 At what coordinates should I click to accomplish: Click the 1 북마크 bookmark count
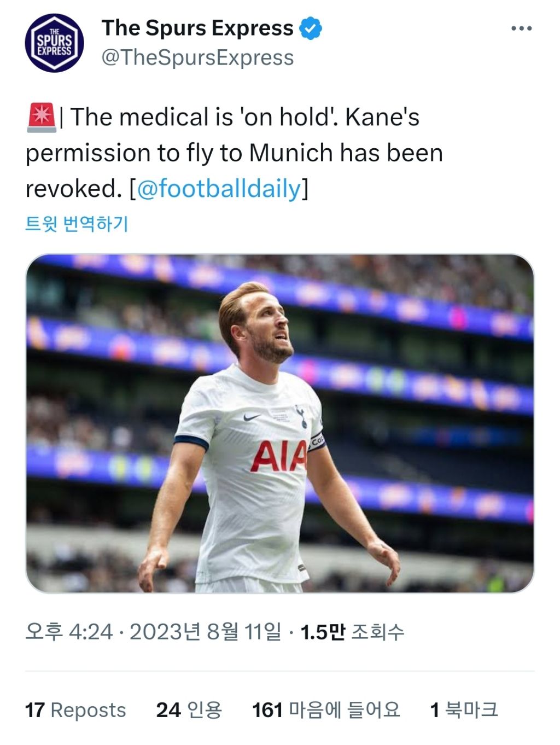tap(464, 710)
